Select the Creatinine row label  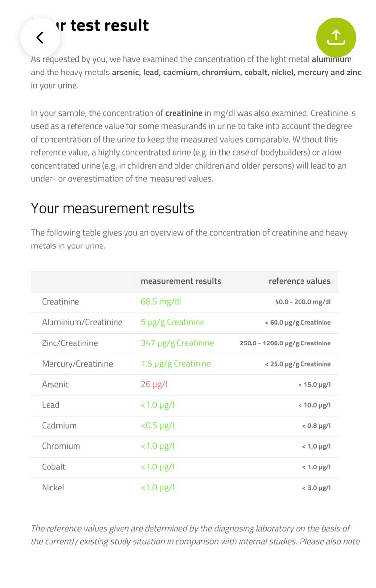[60, 302]
